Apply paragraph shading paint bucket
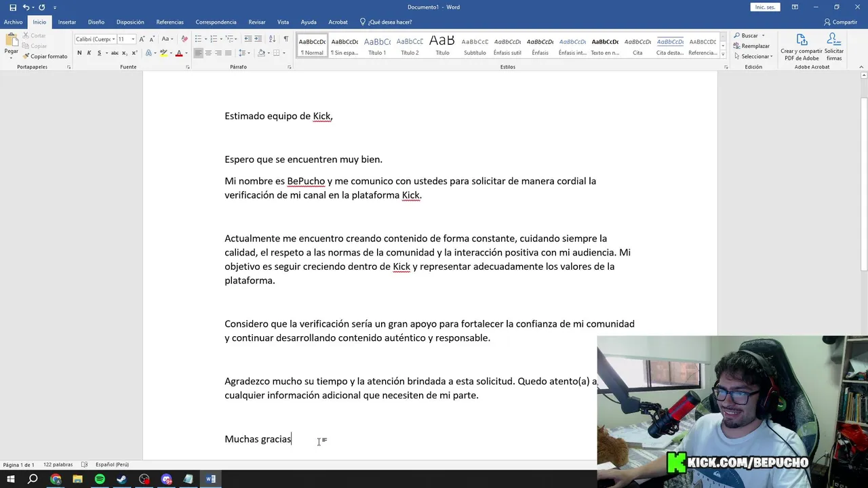 pyautogui.click(x=261, y=53)
